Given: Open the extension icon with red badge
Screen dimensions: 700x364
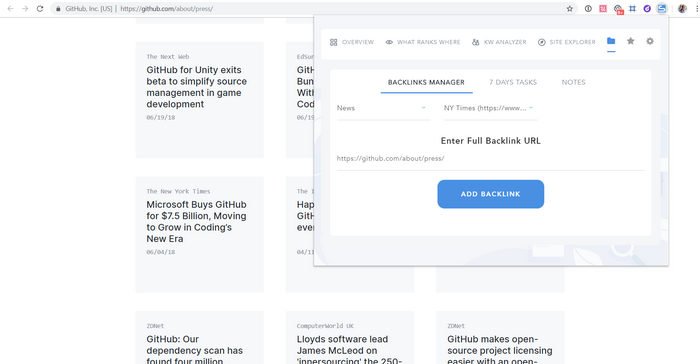Looking at the screenshot, I should click(618, 9).
